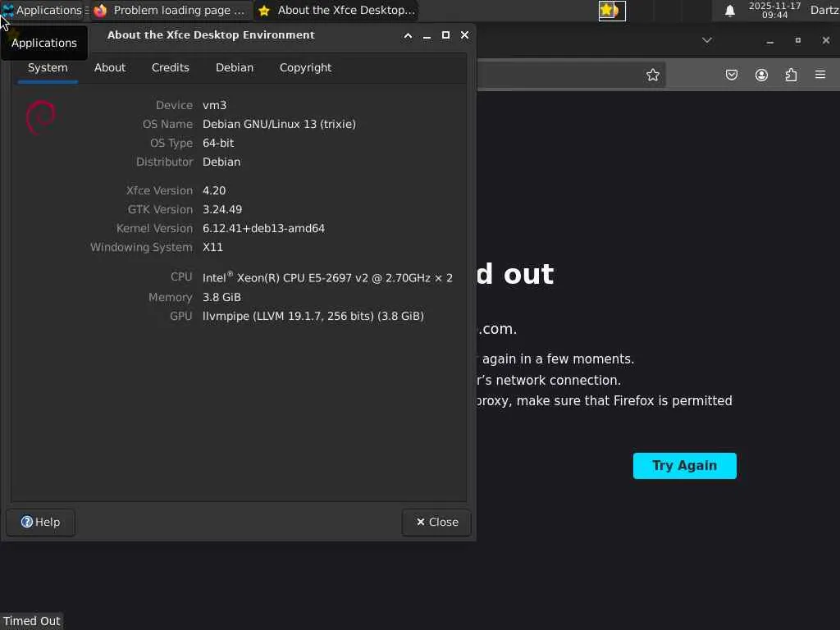Open the Firefox Pocket save icon
Screen dimensions: 840x630
(731, 75)
